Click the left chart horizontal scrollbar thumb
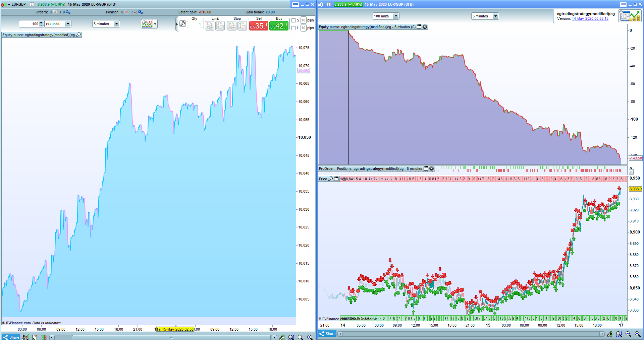Screen dimensions: 644x340 point(171,337)
